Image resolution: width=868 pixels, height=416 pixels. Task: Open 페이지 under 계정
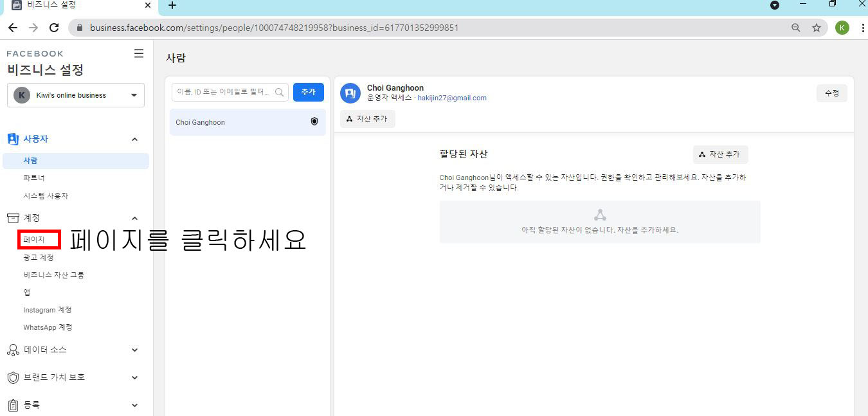34,239
